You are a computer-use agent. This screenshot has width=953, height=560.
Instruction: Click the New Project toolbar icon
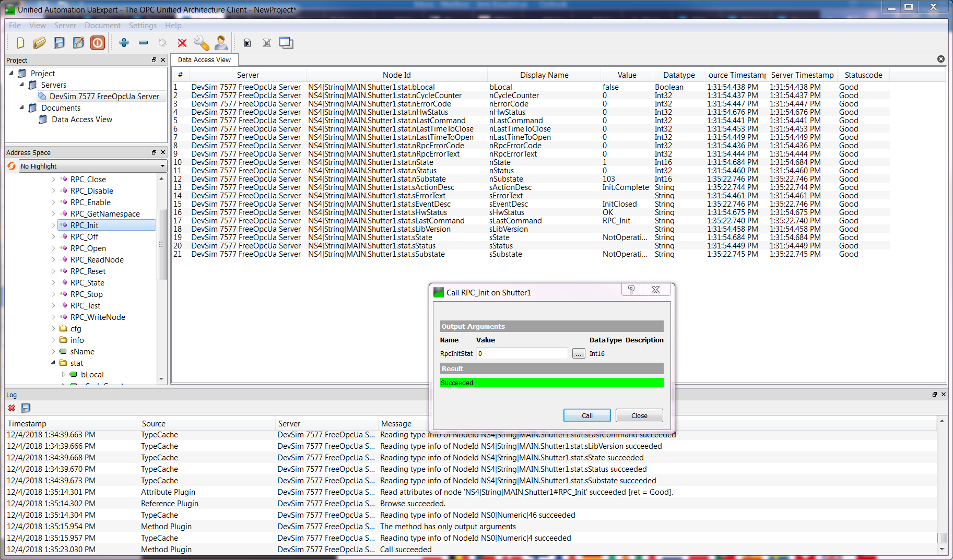point(20,43)
